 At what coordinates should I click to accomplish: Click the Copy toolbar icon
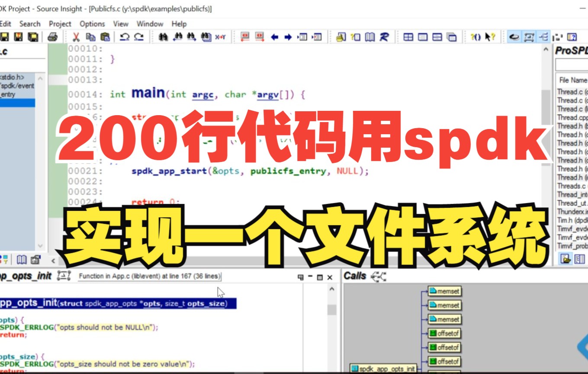click(x=90, y=37)
